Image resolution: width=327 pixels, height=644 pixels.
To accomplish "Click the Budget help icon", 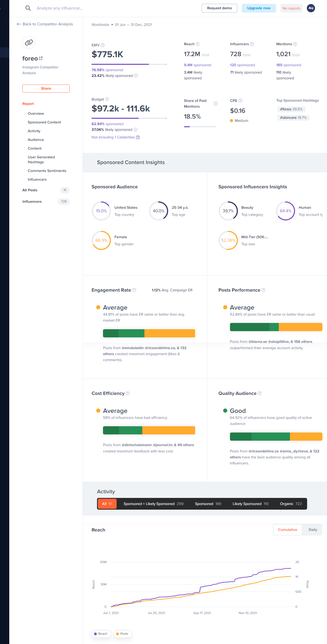I will [x=107, y=99].
